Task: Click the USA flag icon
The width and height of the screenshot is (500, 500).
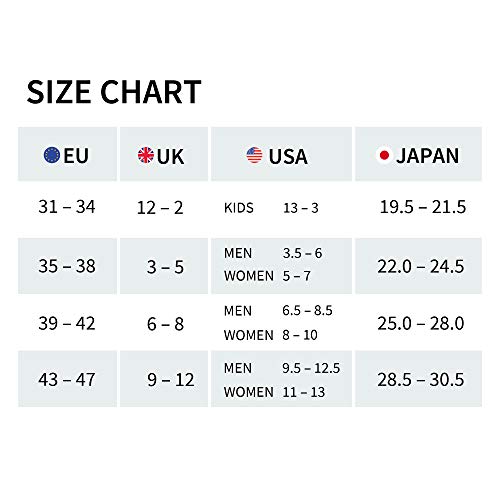Action: click(x=255, y=155)
